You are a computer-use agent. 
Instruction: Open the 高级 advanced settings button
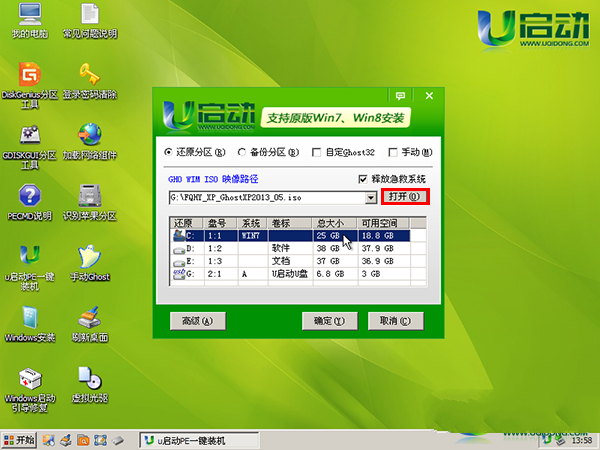point(192,322)
